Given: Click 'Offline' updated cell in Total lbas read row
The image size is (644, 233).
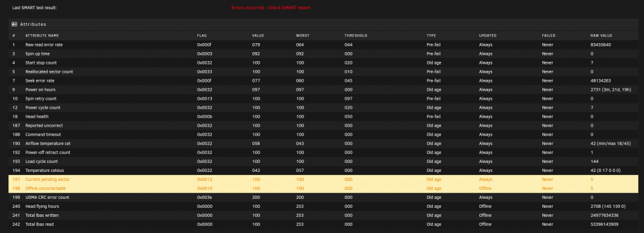Looking at the screenshot, I should coord(485,225).
